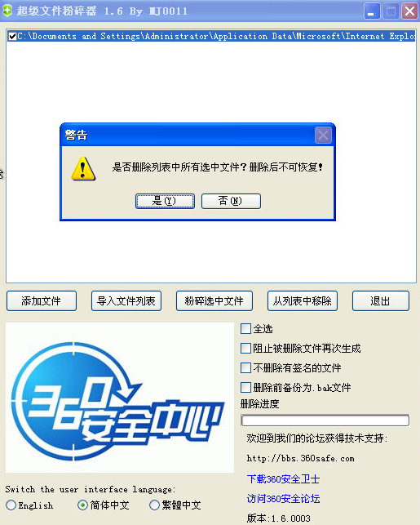This screenshot has width=420, height=525.
Task: Close the main window with red X
Action: [x=409, y=11]
